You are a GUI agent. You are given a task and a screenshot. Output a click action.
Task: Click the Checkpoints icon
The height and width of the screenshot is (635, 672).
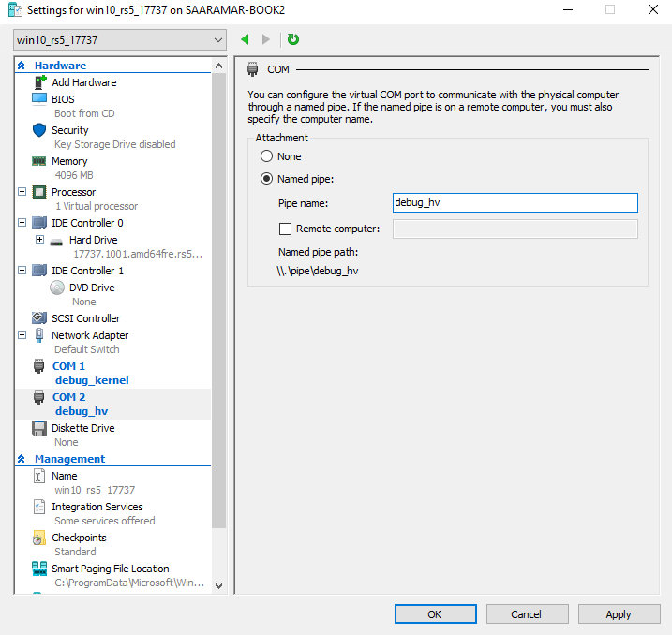point(39,538)
